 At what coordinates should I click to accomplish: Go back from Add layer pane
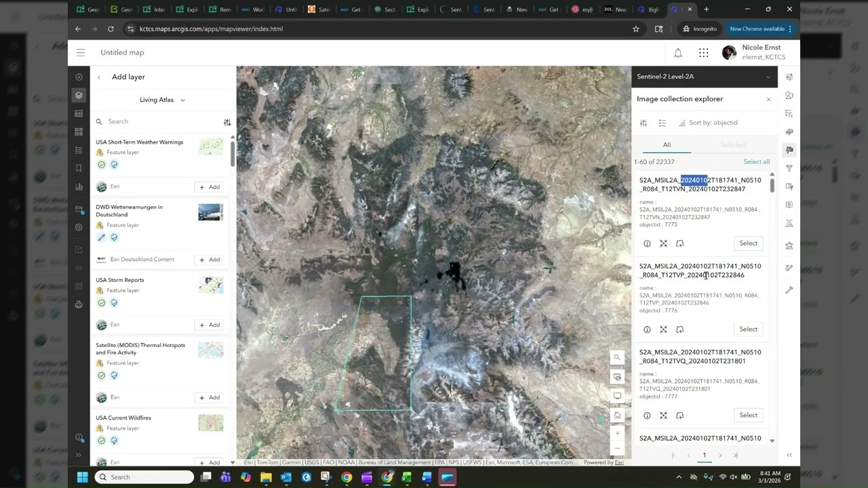[99, 77]
